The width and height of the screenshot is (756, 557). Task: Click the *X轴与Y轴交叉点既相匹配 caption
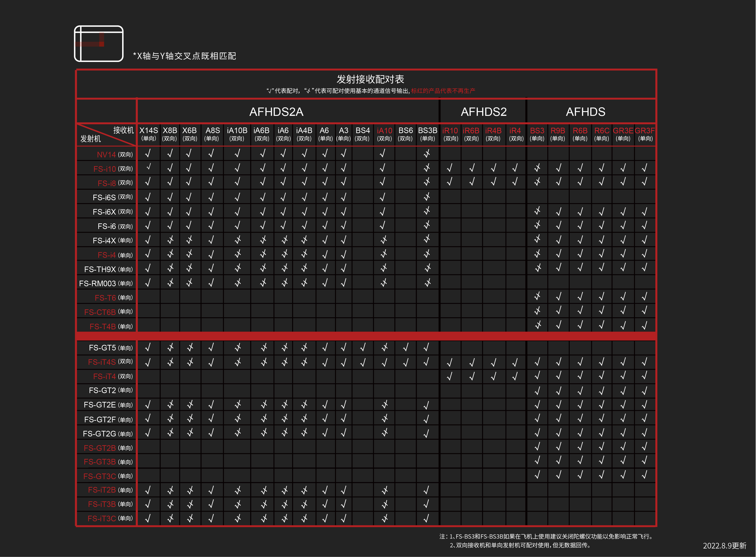pyautogui.click(x=185, y=56)
